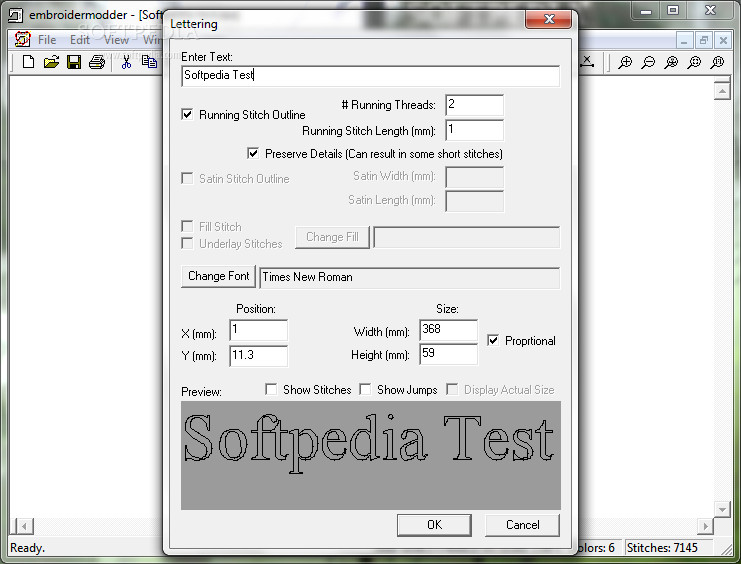Click the Enter Text input field

tap(370, 76)
